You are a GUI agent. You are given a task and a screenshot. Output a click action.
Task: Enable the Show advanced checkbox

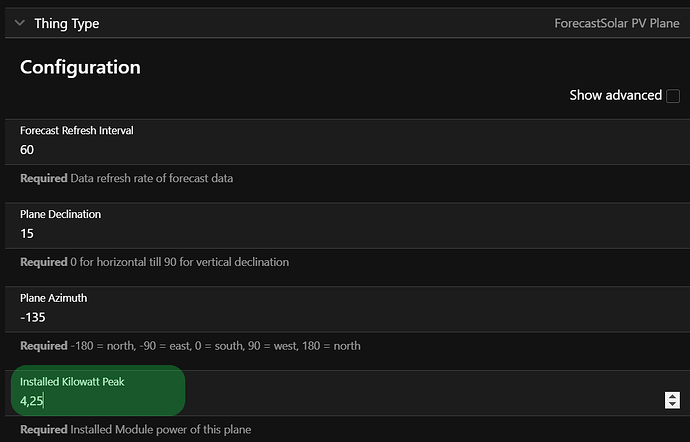point(673,96)
